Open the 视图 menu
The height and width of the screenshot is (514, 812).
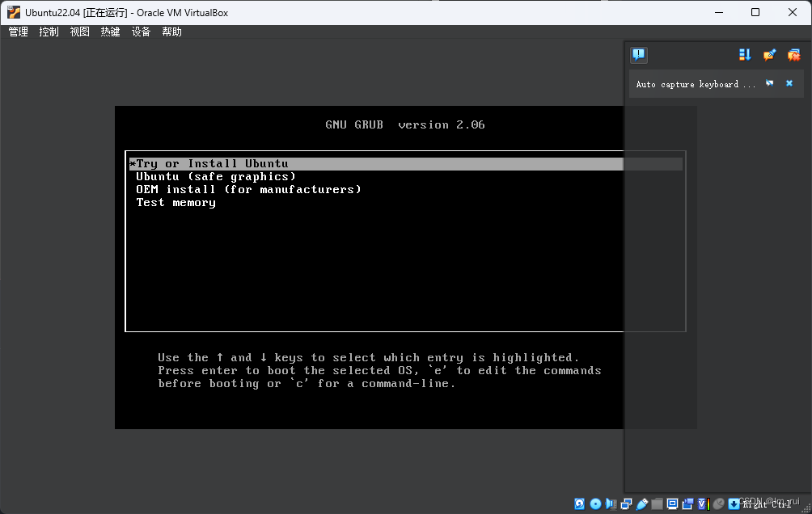coord(79,32)
